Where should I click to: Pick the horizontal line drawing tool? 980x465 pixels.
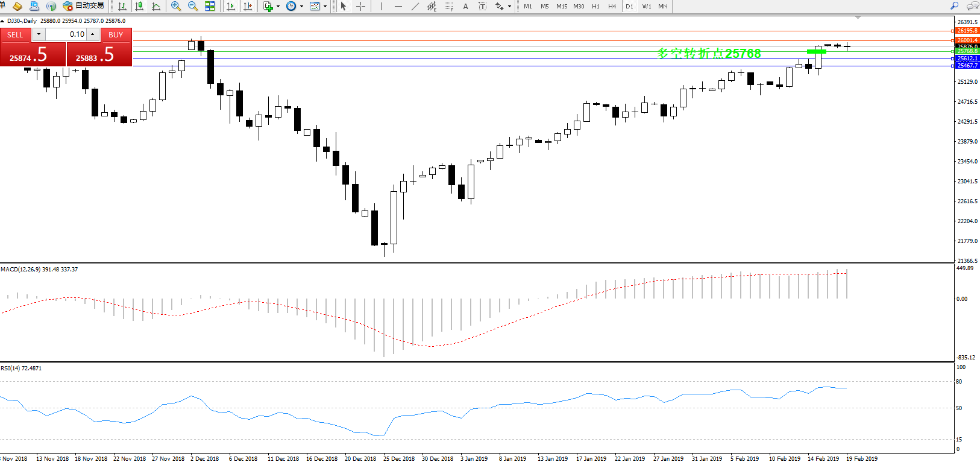(x=398, y=6)
